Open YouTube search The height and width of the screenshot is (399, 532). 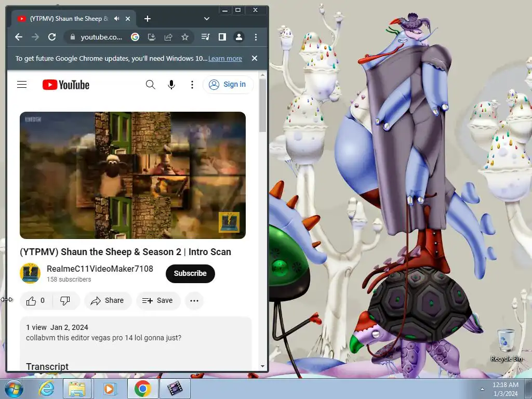[x=150, y=85]
